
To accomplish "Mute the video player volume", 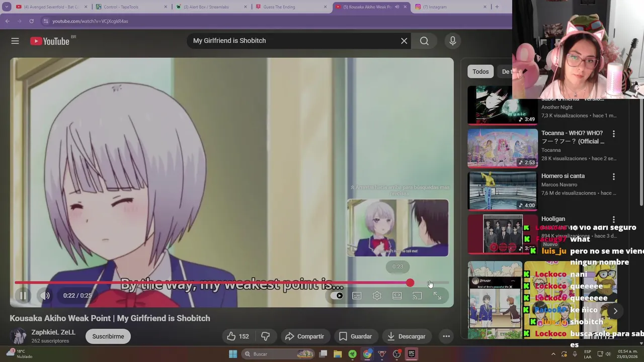I will point(45,296).
